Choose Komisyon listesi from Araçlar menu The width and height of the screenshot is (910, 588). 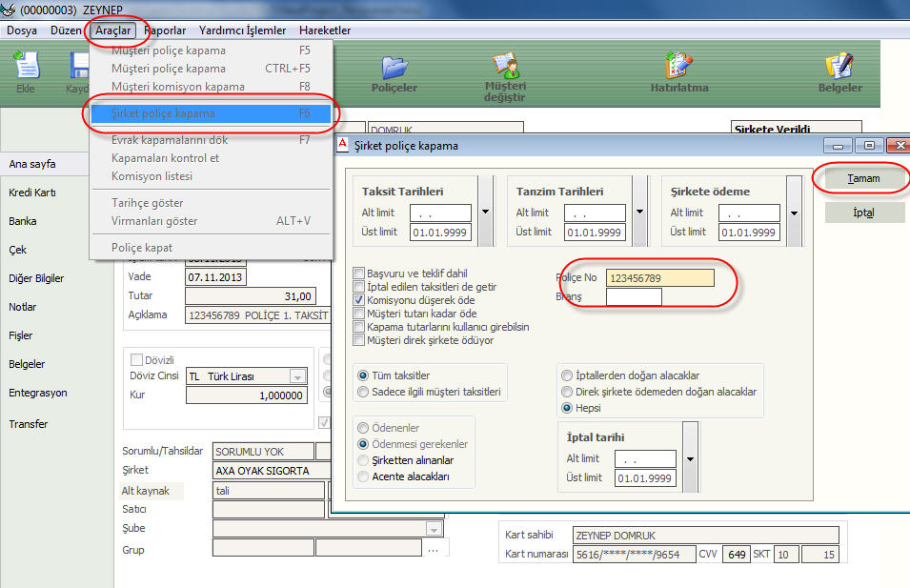152,176
